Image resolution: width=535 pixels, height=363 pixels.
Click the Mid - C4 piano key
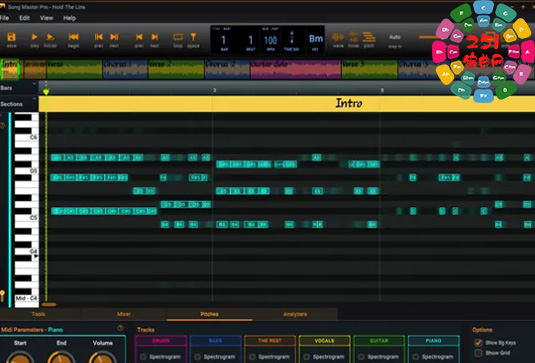27,298
